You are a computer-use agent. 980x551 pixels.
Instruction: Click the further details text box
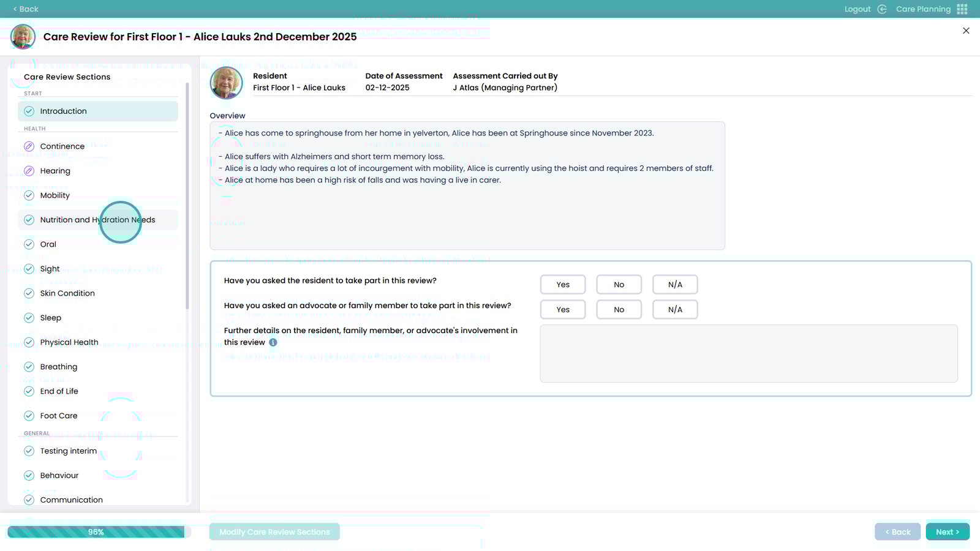(x=748, y=353)
